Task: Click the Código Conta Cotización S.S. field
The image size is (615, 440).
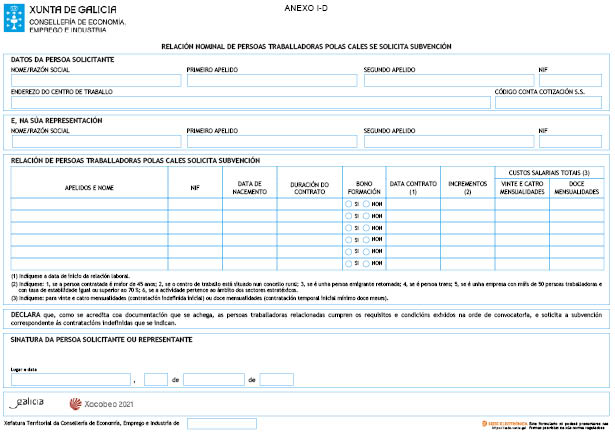Action: 548,102
